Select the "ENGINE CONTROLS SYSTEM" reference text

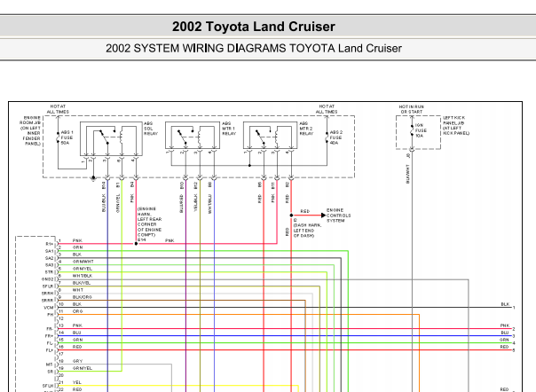(x=338, y=216)
